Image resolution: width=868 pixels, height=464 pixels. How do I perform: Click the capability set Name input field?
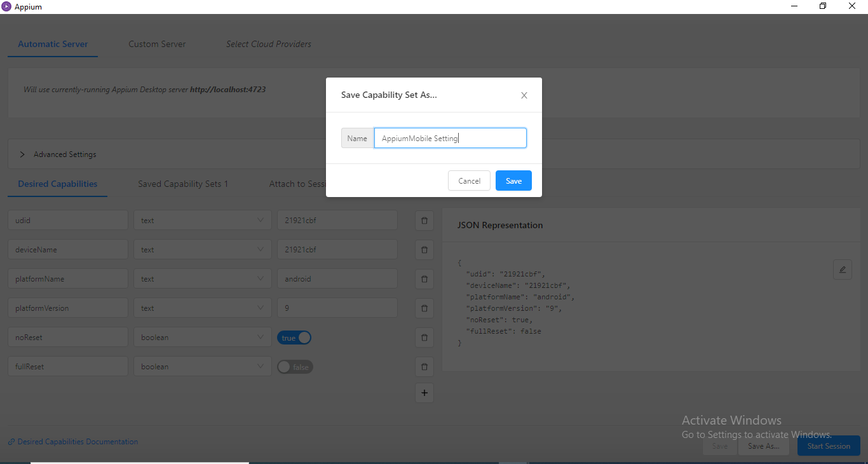450,139
